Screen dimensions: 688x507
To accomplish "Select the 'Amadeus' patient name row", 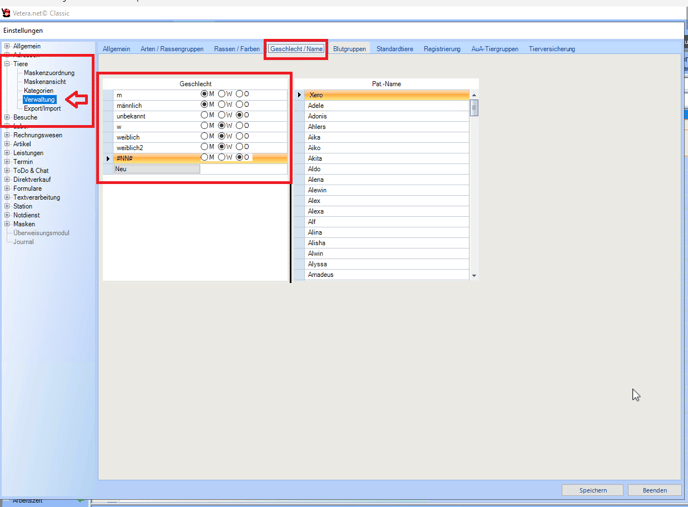I will coord(387,274).
